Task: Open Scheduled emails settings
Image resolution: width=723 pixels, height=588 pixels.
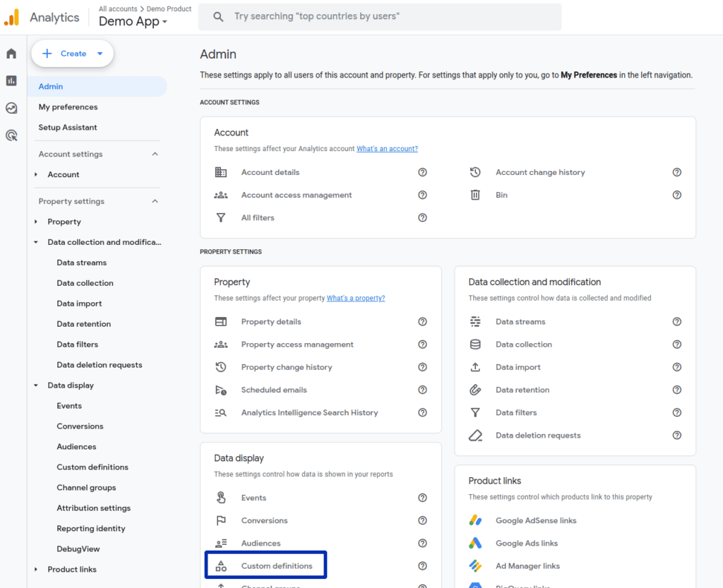Action: (x=274, y=390)
